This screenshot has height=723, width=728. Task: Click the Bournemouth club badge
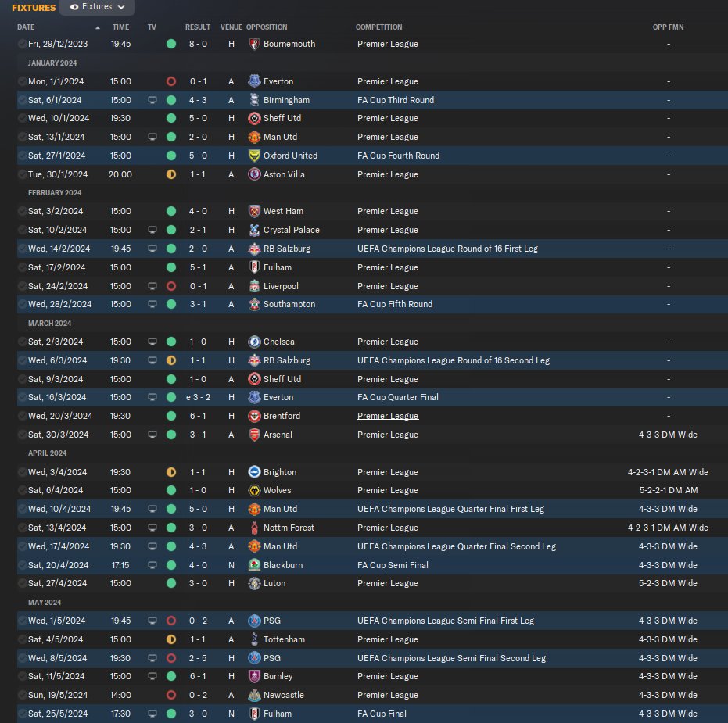click(254, 44)
